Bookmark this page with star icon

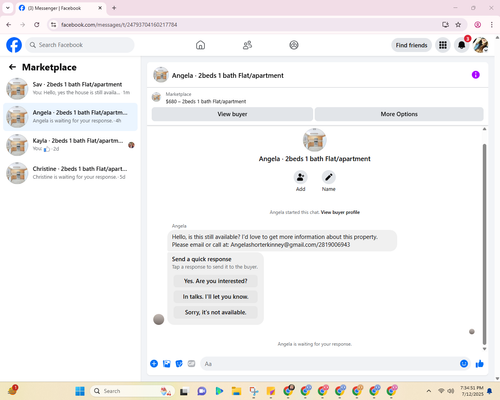click(x=458, y=25)
